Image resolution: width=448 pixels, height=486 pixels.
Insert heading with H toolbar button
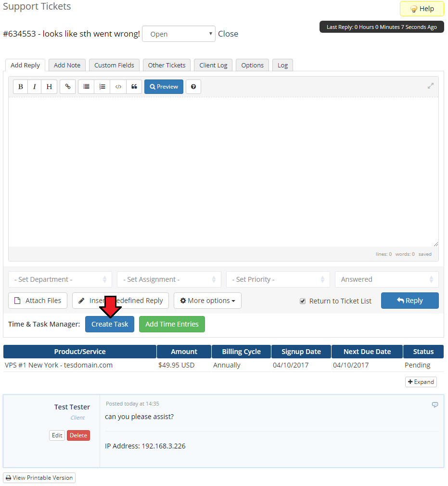(x=49, y=87)
